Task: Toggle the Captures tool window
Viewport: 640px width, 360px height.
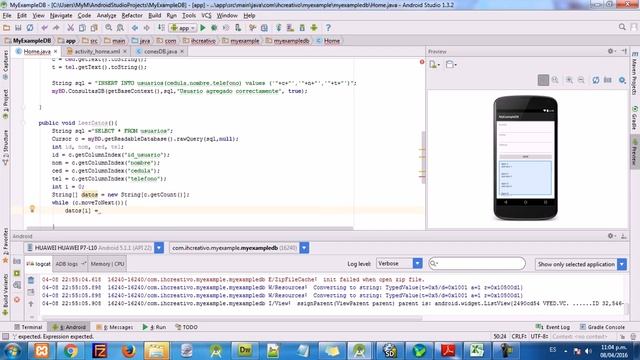Action: pos(5,65)
